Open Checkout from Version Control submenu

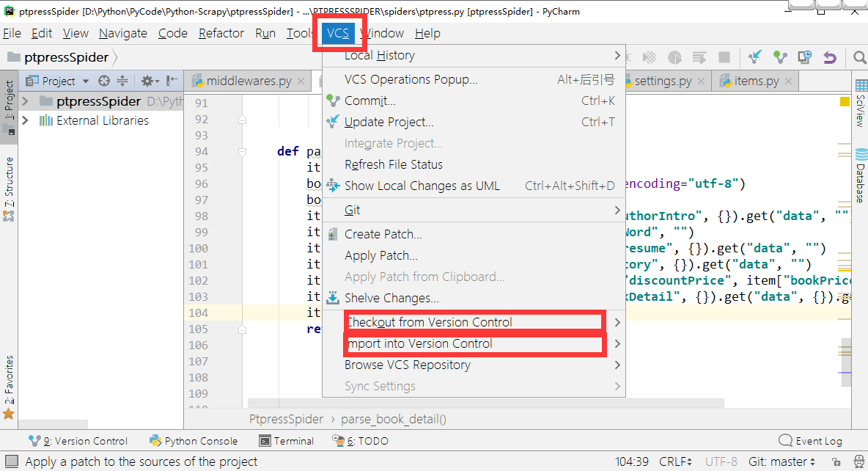point(474,323)
